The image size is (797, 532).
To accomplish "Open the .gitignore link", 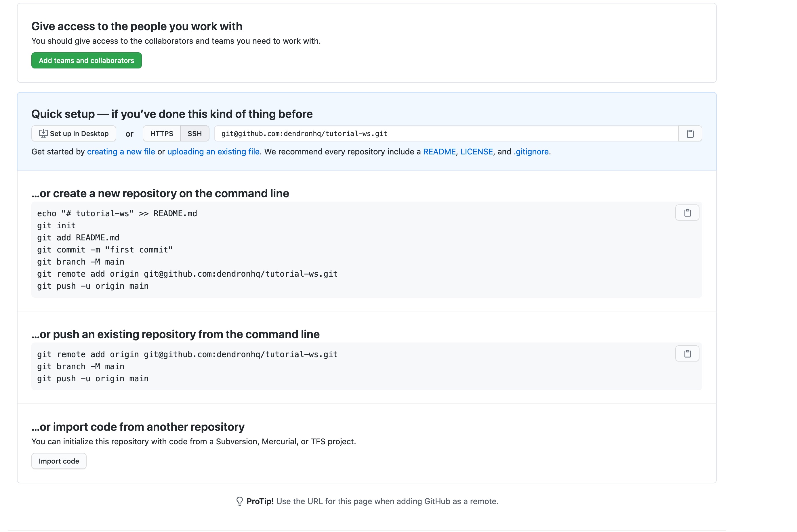I will [531, 152].
